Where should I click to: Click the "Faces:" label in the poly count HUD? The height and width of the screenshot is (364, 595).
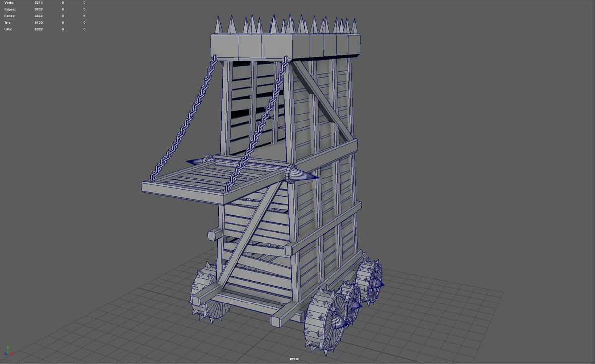tap(10, 16)
